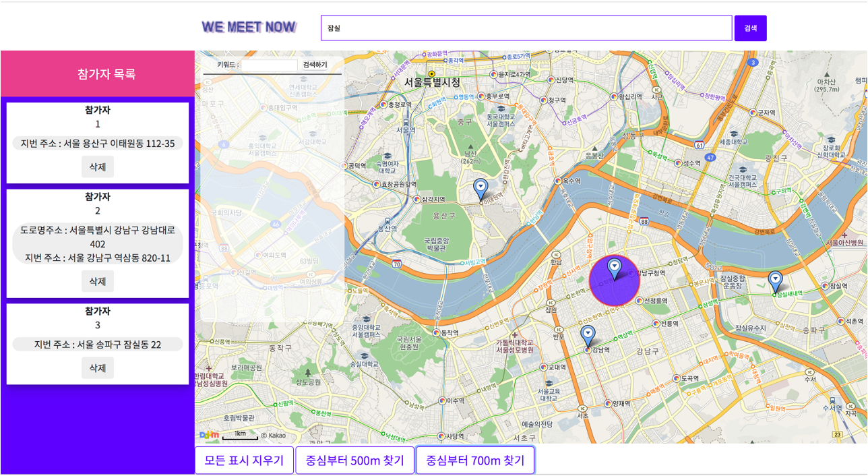868x476 pixels.
Task: Delete participant 1 with 삭제 button
Action: point(98,167)
